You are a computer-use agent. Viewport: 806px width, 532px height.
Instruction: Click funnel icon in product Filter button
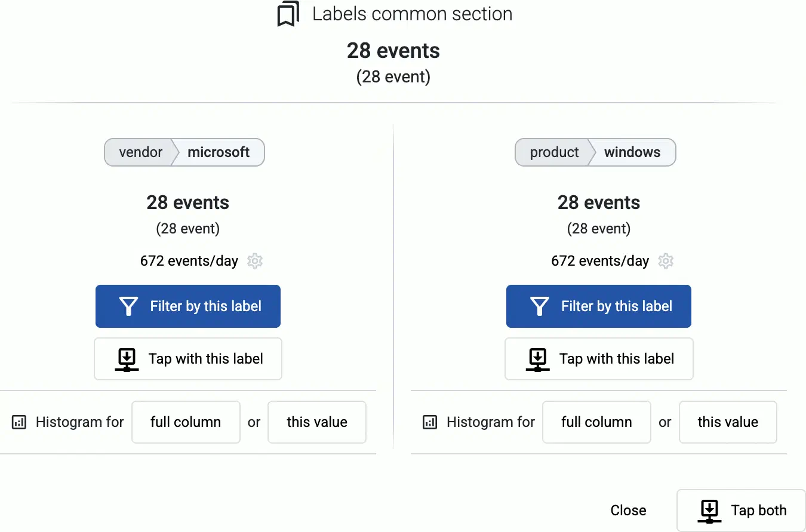(539, 306)
